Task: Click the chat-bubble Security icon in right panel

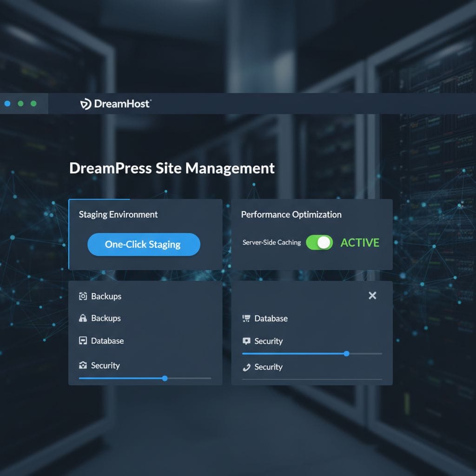Action: point(246,341)
